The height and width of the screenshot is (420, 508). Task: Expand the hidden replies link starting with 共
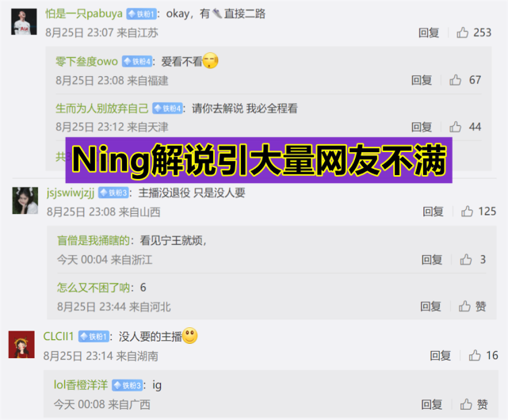pos(61,157)
